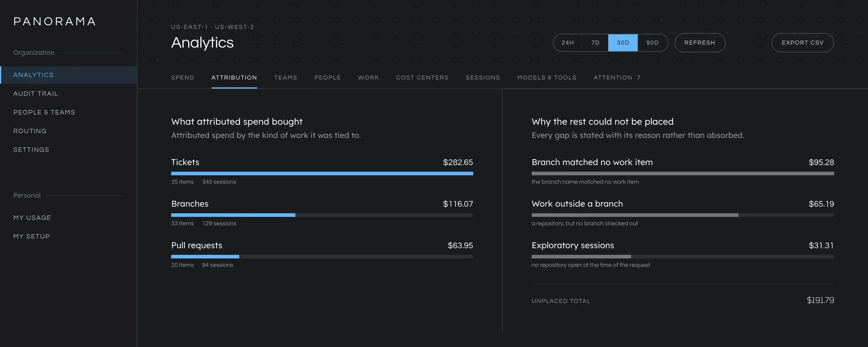
Task: Click the Pull requests row label
Action: 197,246
